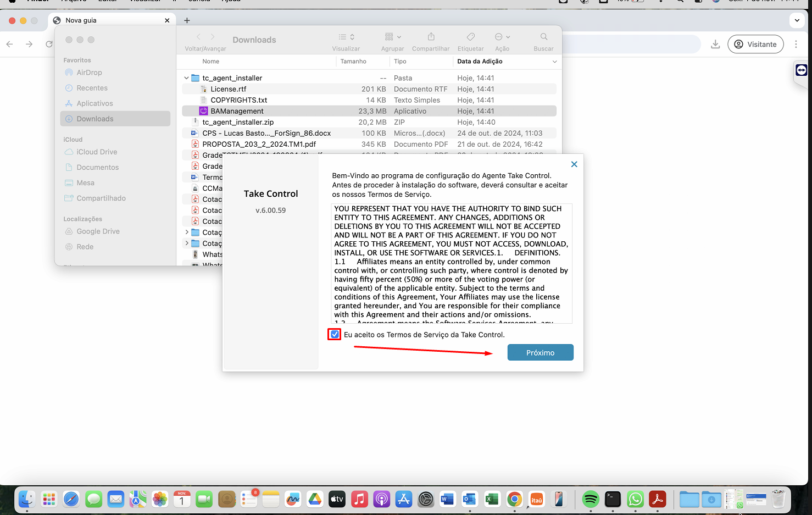Go back in the Finder window
Image resolution: width=812 pixels, height=515 pixels.
(x=199, y=37)
